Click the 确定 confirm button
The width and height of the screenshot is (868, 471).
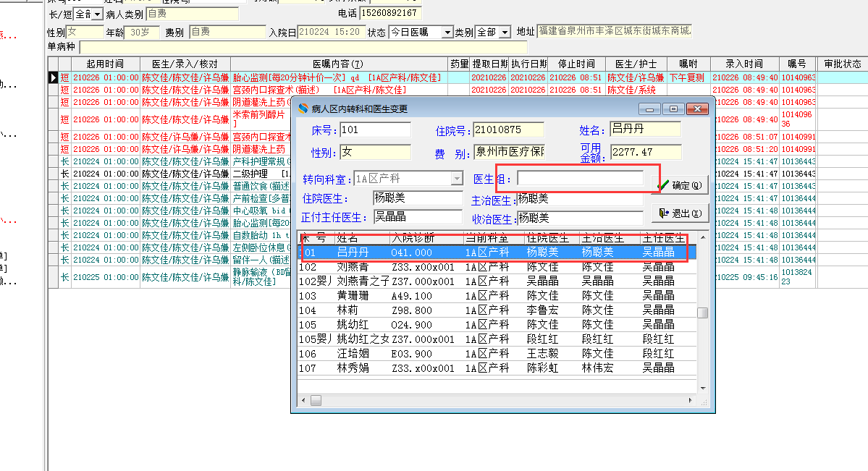coord(681,185)
